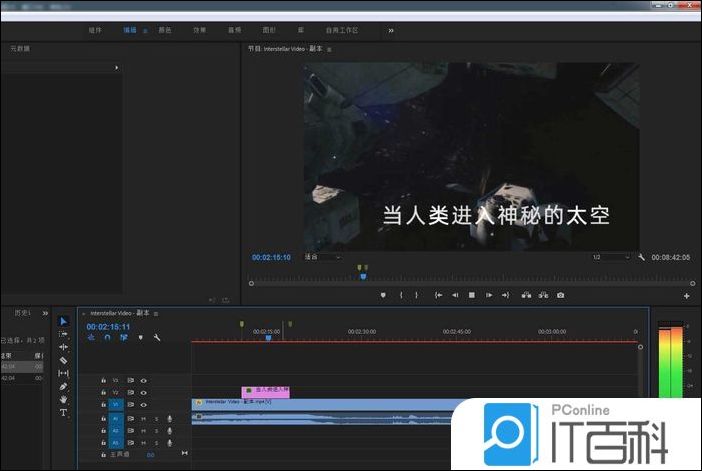Open the button editor plus icon
Image resolution: width=702 pixels, height=471 pixels.
(686, 296)
